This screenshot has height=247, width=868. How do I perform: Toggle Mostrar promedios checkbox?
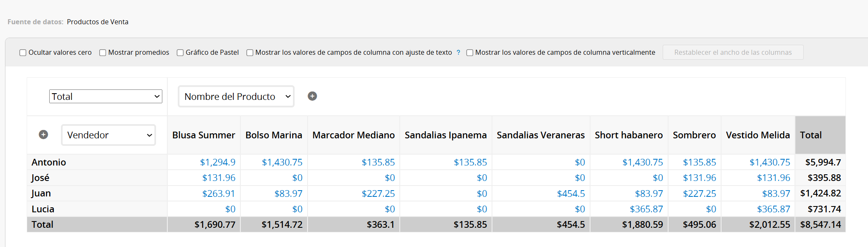(103, 53)
